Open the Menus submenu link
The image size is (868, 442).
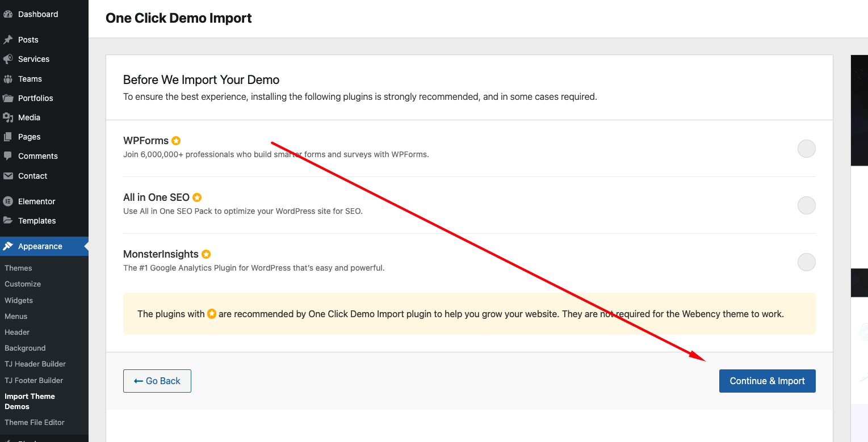16,316
